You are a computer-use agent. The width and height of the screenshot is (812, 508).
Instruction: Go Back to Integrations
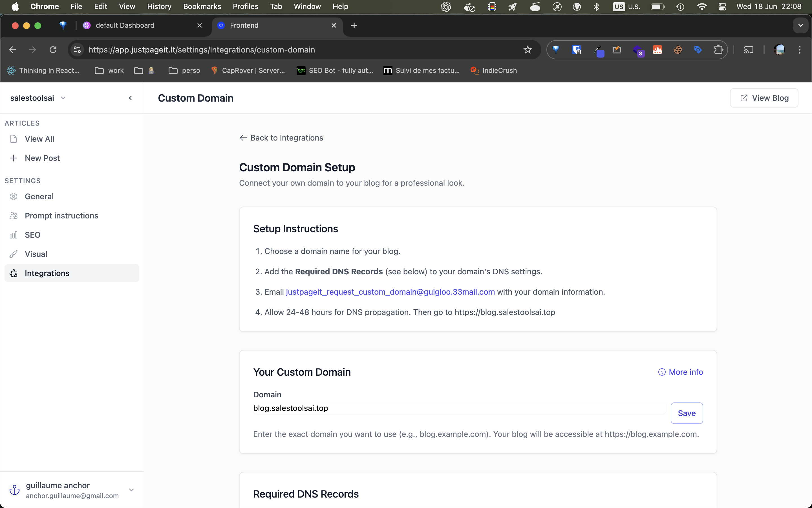click(281, 138)
